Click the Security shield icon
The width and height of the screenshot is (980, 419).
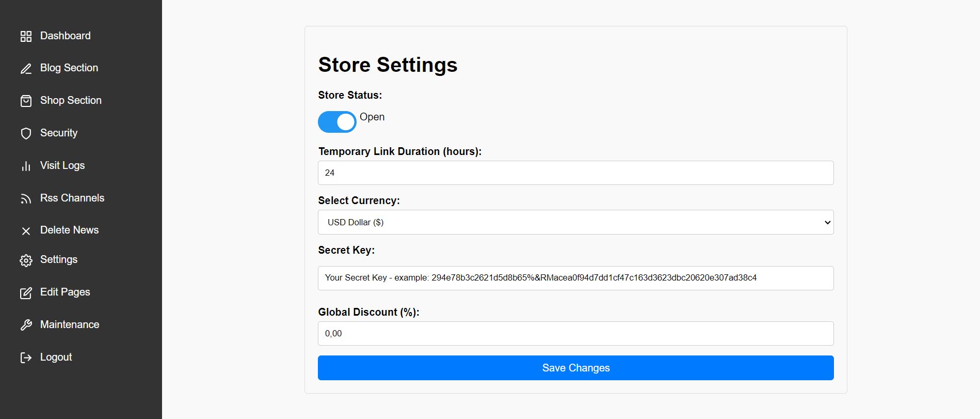(x=26, y=133)
